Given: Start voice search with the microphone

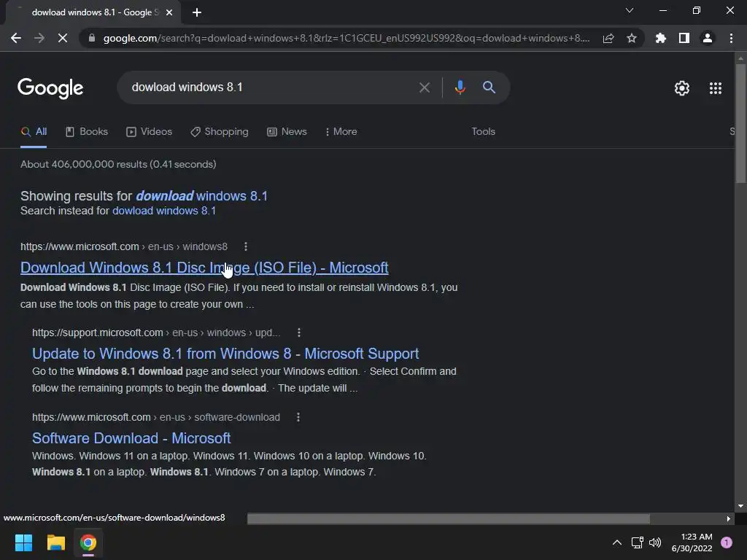Looking at the screenshot, I should coord(460,87).
